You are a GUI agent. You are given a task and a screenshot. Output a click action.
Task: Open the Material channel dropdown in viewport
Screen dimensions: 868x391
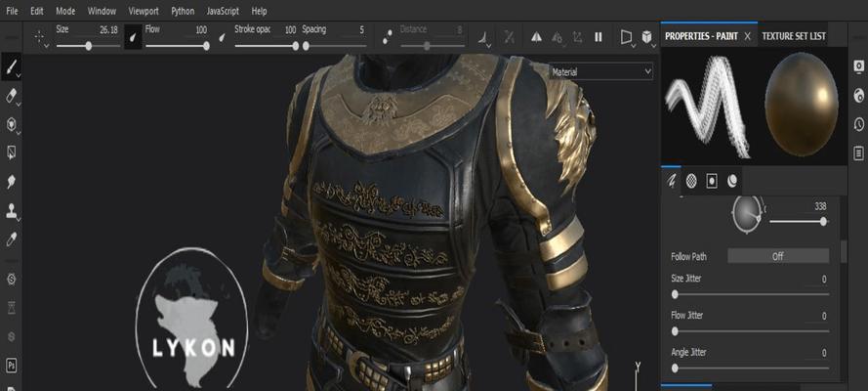(x=601, y=72)
